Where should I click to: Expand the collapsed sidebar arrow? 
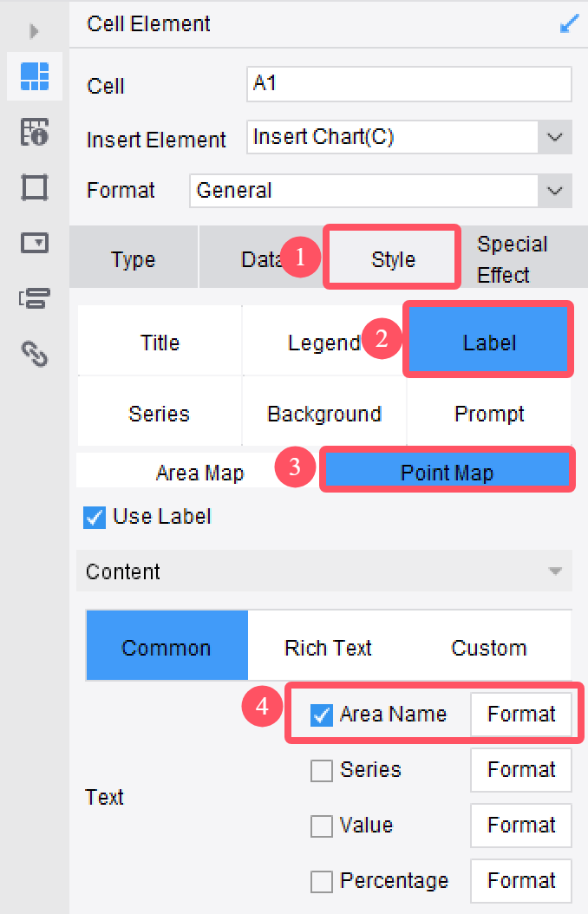click(35, 30)
